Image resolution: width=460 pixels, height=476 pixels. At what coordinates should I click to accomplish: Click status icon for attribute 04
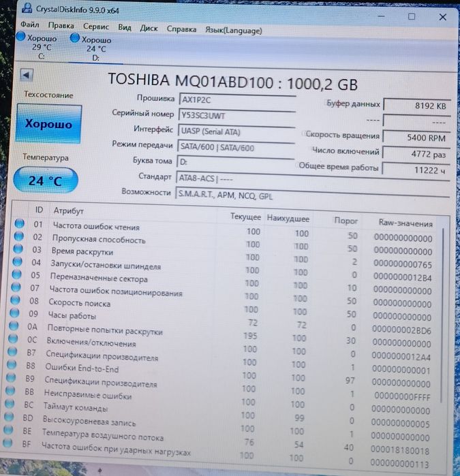click(17, 261)
